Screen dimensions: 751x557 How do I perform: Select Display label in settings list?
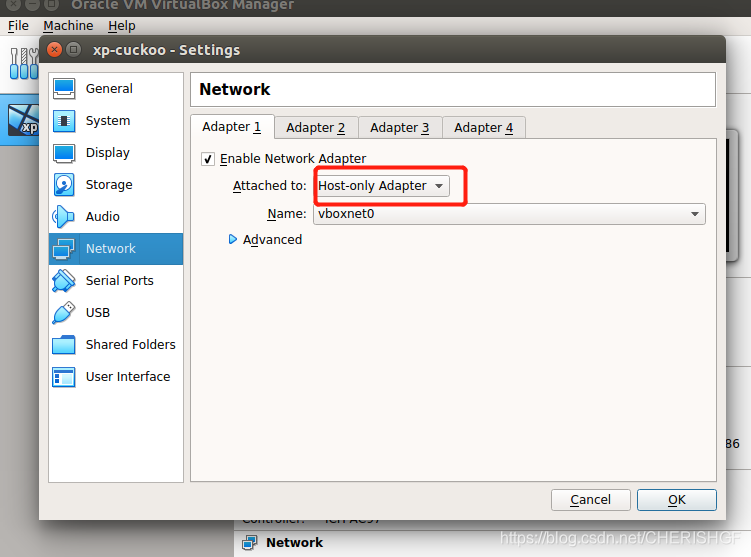pos(108,153)
